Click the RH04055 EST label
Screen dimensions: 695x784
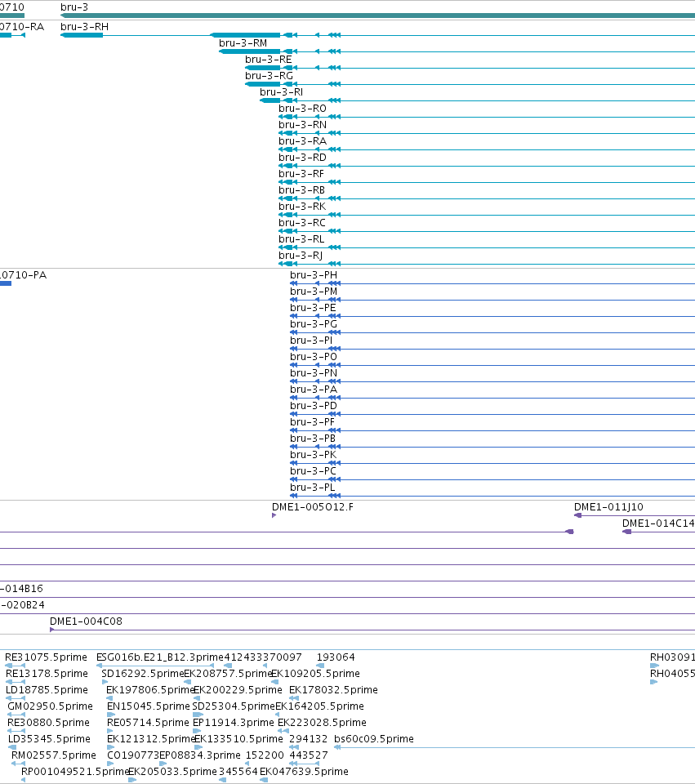[672, 674]
